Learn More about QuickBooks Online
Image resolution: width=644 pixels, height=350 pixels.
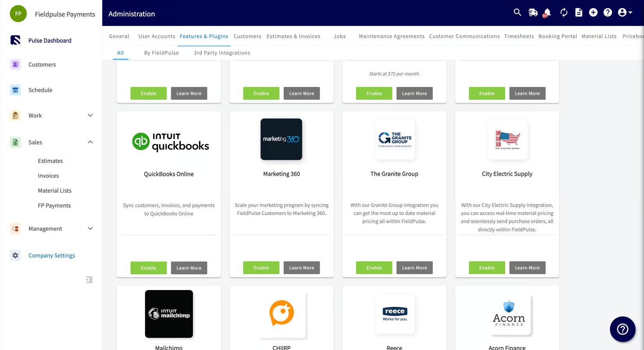click(x=189, y=268)
